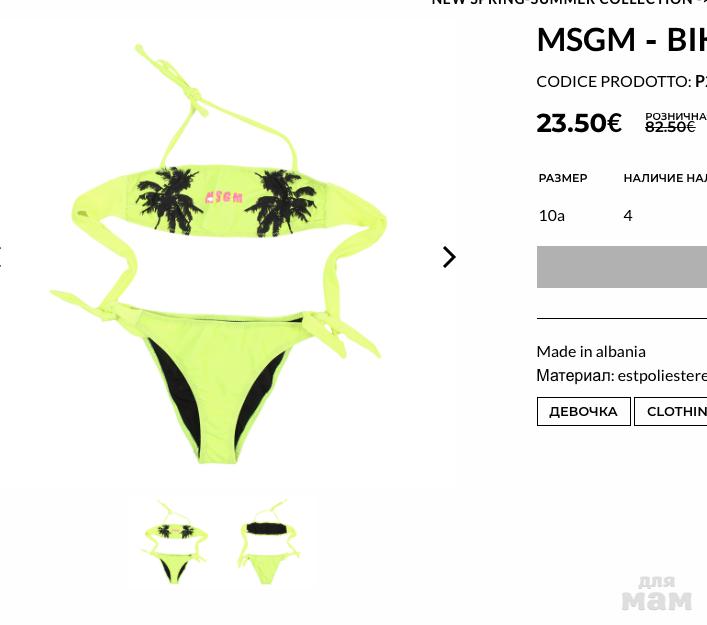Choose size 10a in the table

point(551,216)
